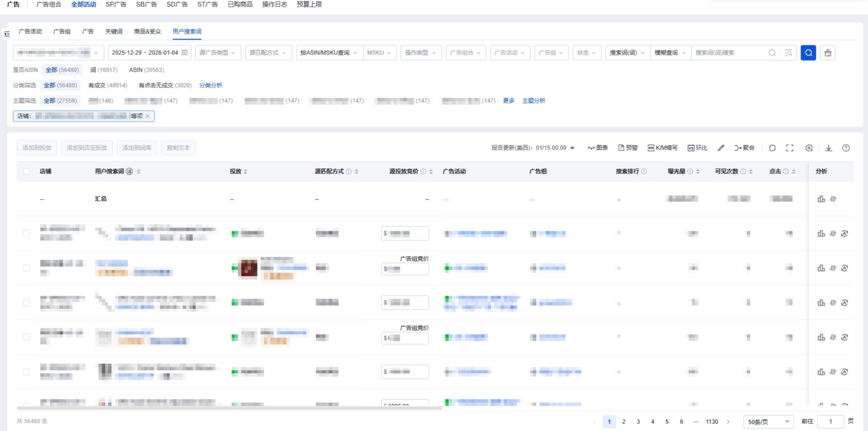Open the SB广告 menu item
This screenshot has height=431, width=868.
coord(146,4)
